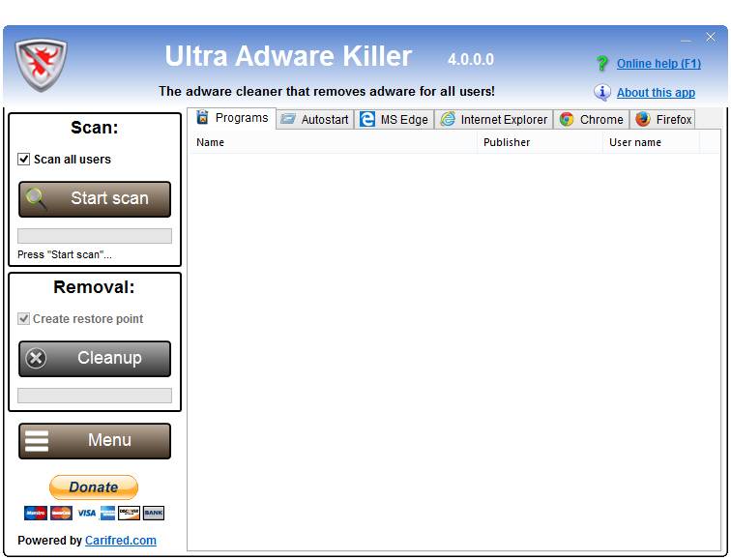The width and height of the screenshot is (731, 560).
Task: Start the adware scan
Action: [95, 199]
